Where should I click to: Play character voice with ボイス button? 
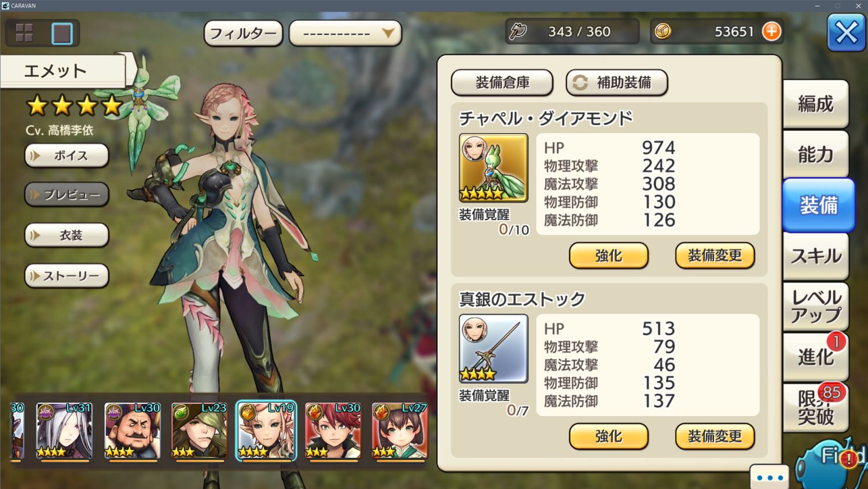(67, 156)
